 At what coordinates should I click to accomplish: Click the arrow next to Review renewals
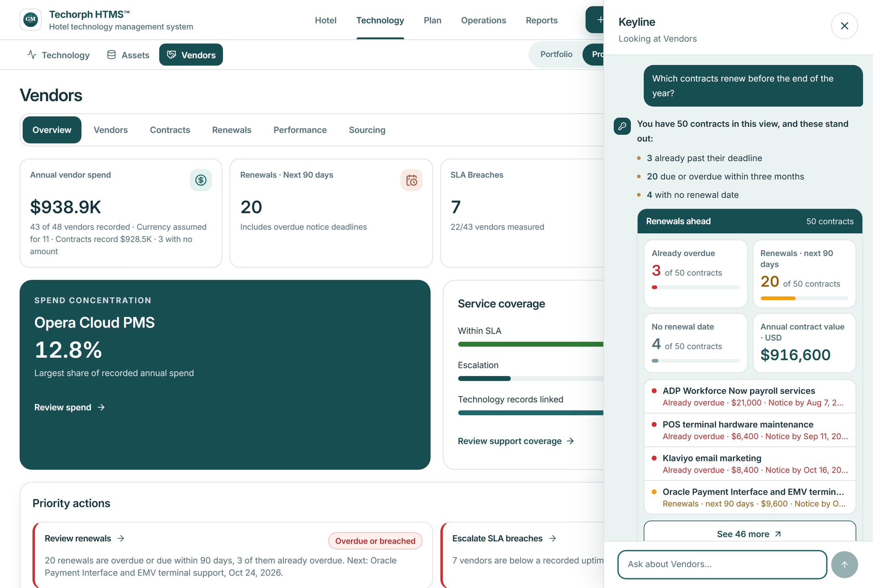pyautogui.click(x=121, y=538)
